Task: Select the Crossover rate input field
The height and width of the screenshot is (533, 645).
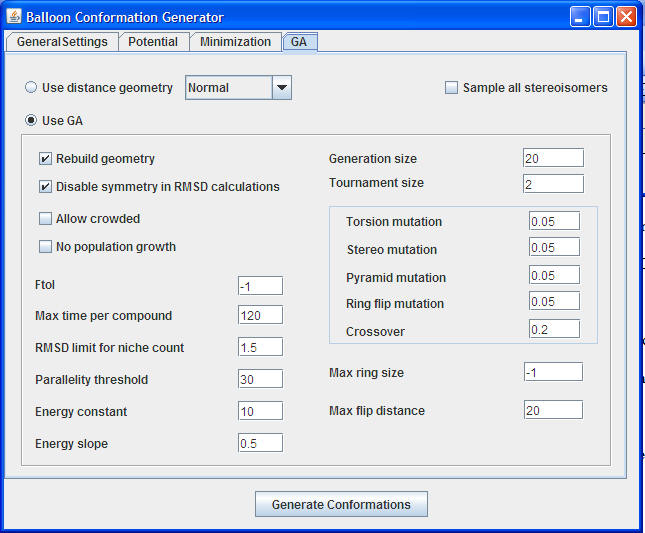Action: [x=554, y=329]
